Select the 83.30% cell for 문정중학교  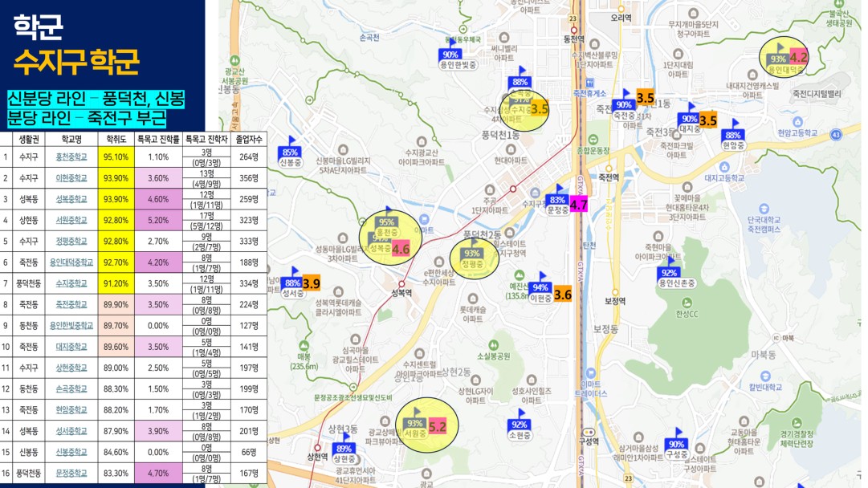pos(116,473)
